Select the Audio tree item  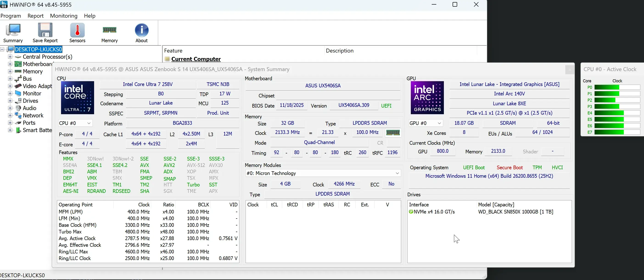(30, 108)
